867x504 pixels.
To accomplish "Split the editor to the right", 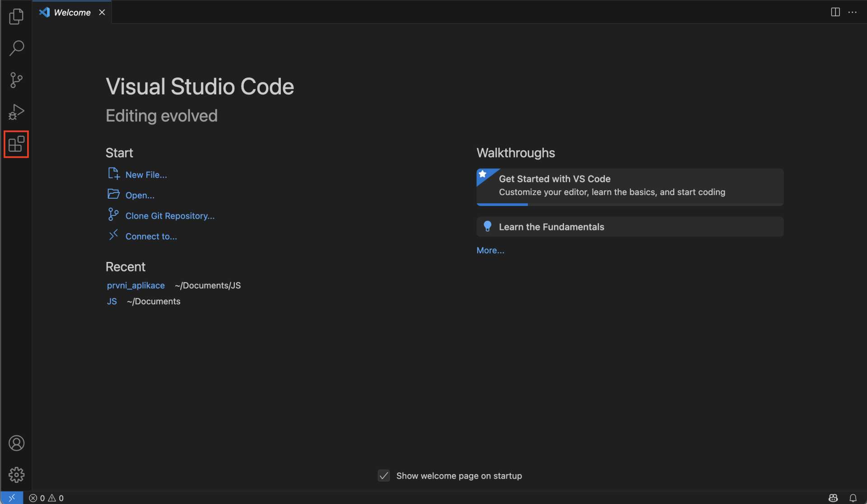I will (835, 12).
